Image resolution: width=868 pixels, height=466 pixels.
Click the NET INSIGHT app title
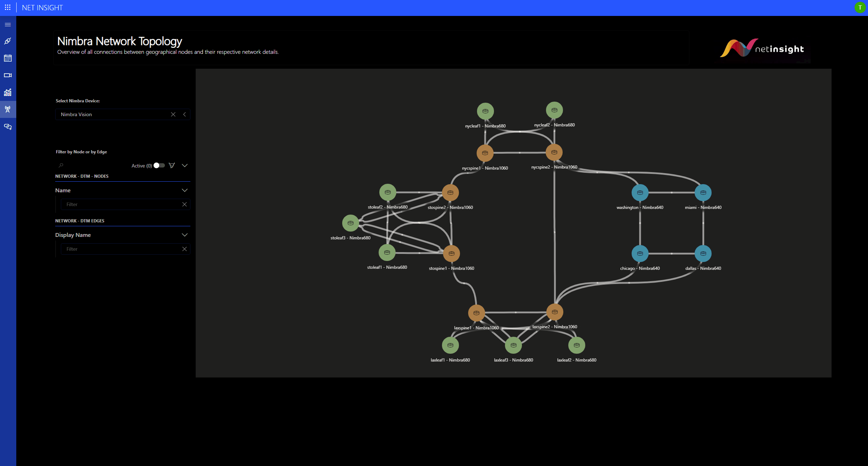[42, 8]
